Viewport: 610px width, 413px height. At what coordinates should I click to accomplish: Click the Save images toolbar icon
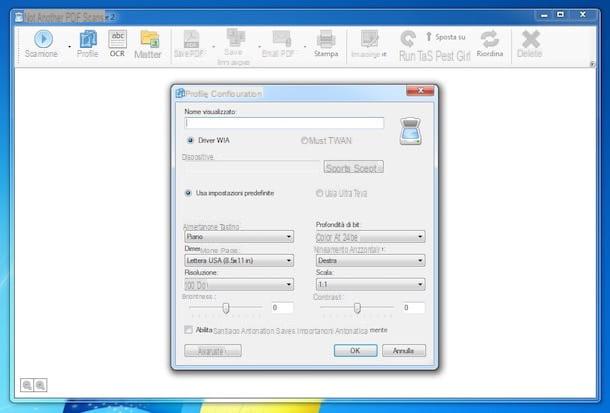pos(235,38)
